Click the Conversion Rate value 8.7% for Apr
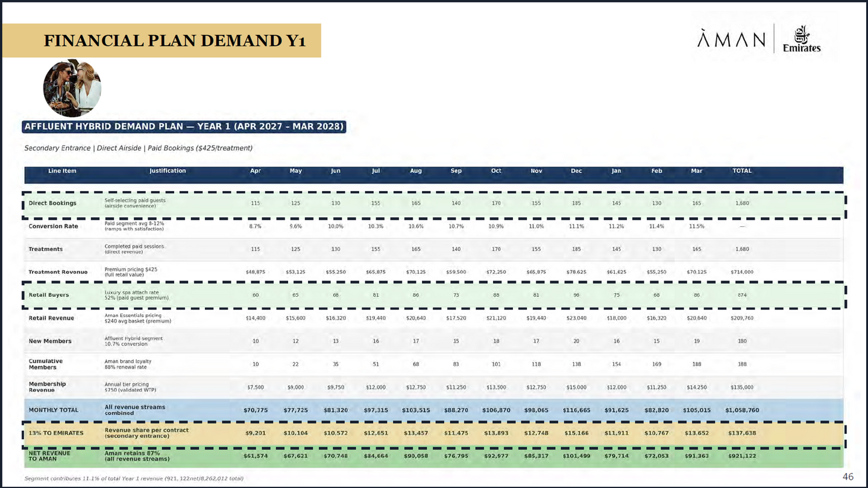Viewport: 868px width, 488px height. (256, 226)
